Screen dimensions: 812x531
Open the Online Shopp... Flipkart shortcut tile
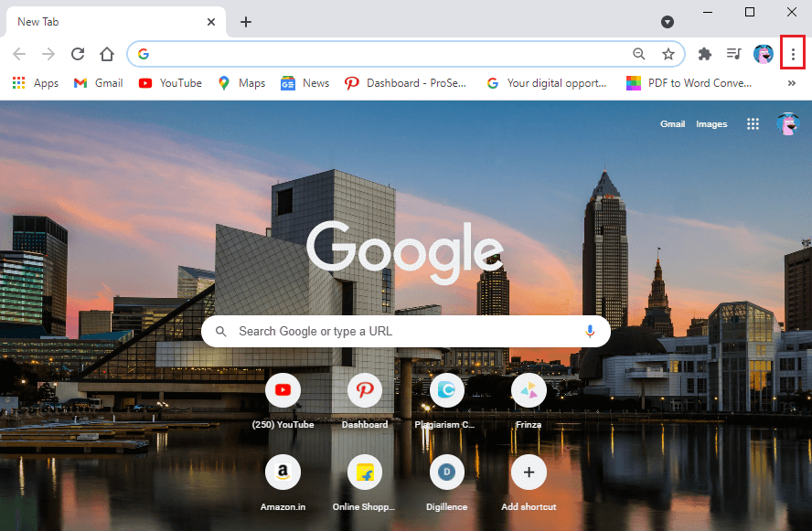coord(364,483)
